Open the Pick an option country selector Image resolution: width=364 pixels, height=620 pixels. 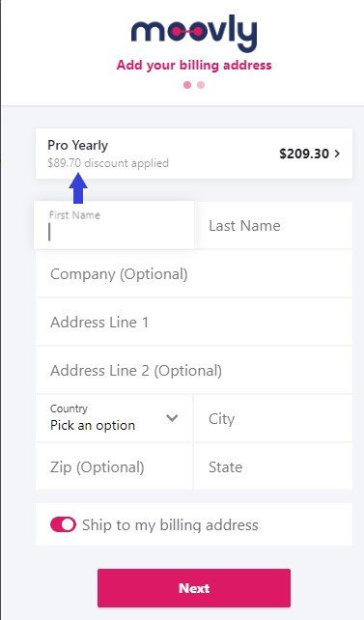(114, 418)
